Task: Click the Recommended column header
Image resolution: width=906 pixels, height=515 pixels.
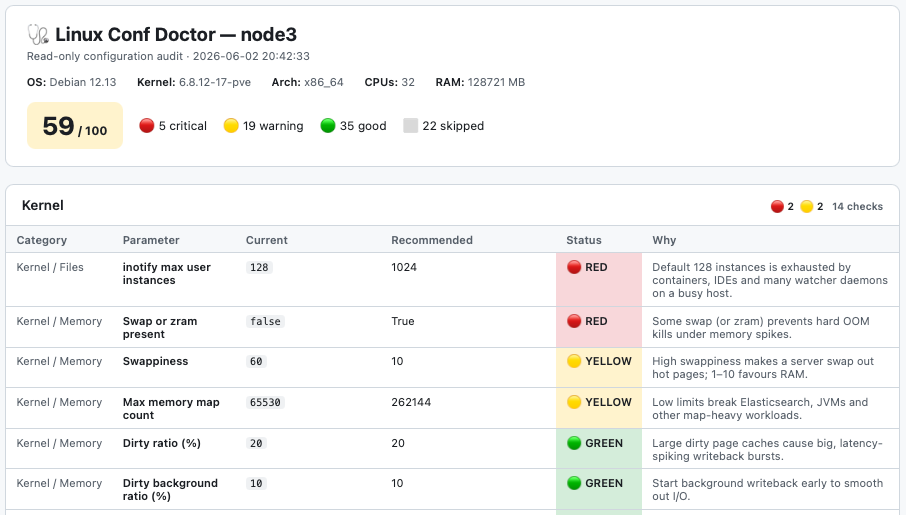Action: pos(432,240)
